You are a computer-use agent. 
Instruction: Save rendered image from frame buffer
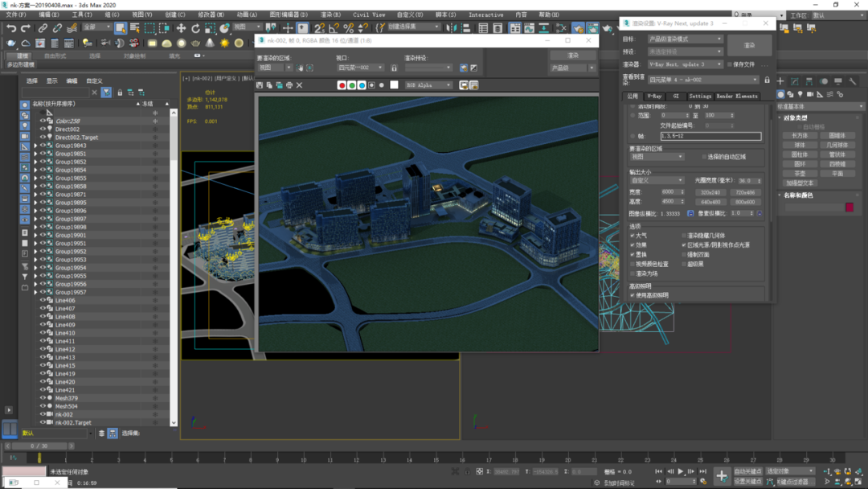click(x=260, y=85)
